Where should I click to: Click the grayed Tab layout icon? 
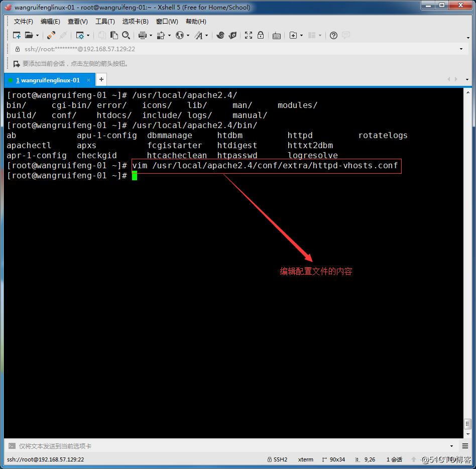[x=312, y=35]
